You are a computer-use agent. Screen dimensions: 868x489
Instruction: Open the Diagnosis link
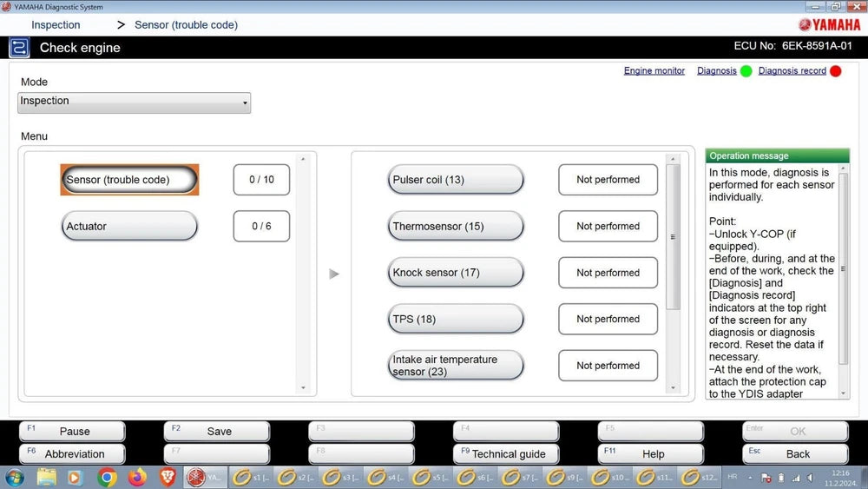pyautogui.click(x=717, y=71)
